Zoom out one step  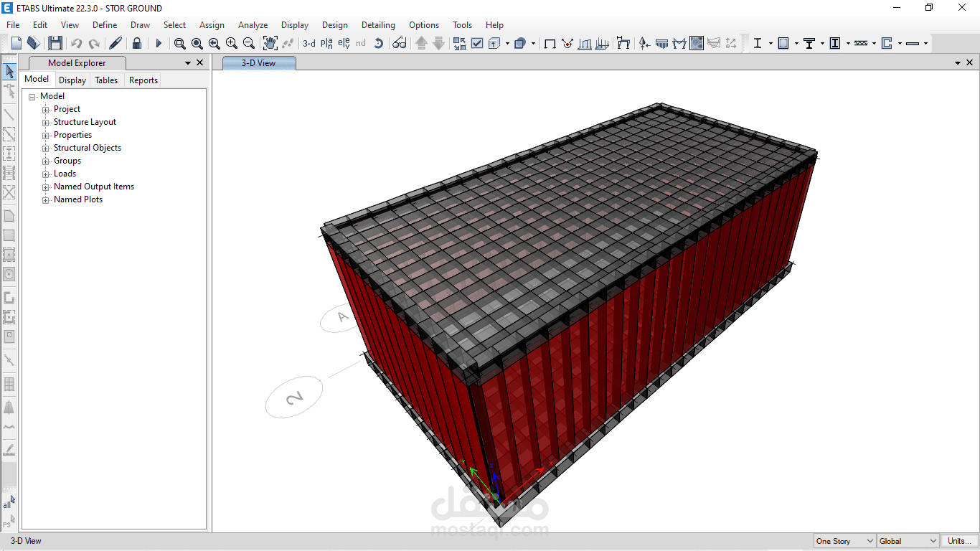click(x=249, y=43)
